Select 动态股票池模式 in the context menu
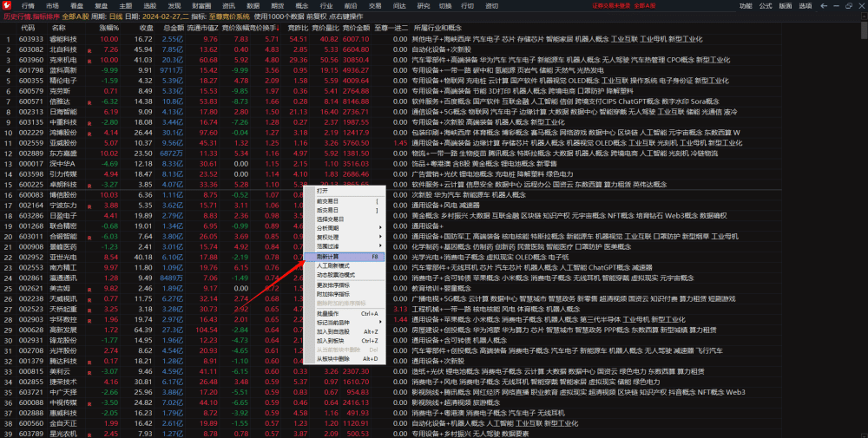This screenshot has width=868, height=438. (345, 275)
